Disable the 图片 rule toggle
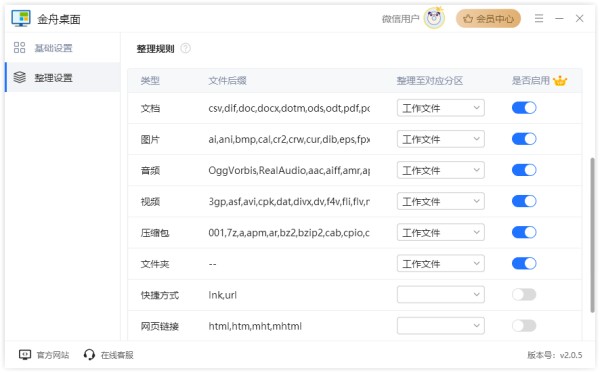This screenshot has width=600, height=373. (524, 139)
